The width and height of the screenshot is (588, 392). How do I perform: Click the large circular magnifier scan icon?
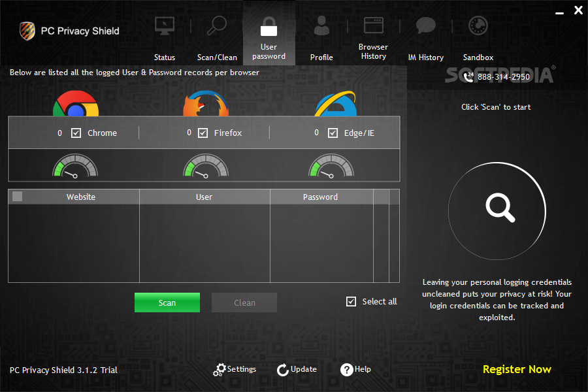pyautogui.click(x=497, y=211)
